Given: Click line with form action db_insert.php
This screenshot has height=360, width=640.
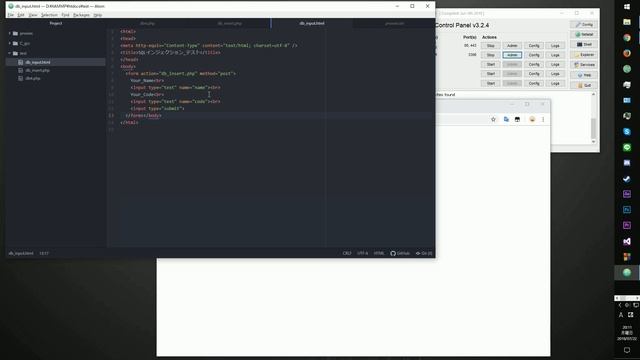Looking at the screenshot, I should [x=180, y=73].
